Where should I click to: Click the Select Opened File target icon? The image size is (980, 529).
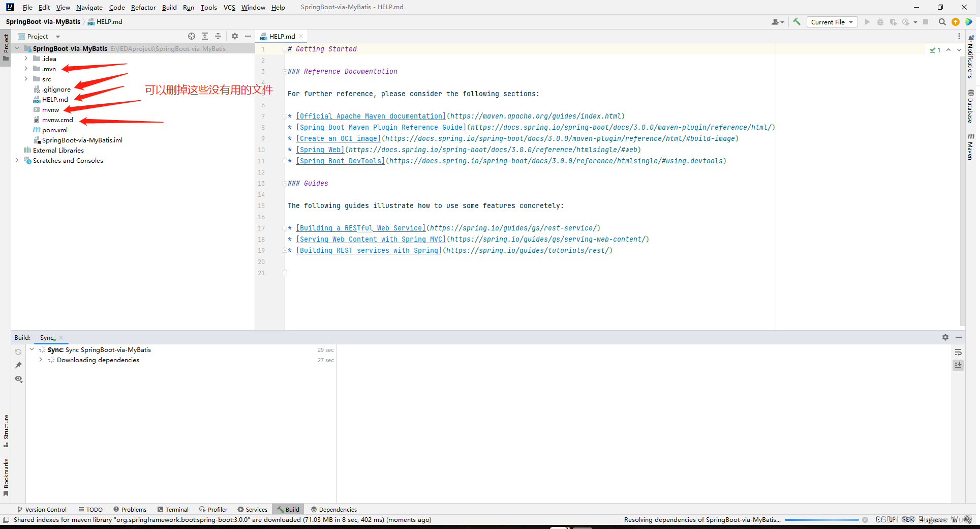tap(192, 36)
